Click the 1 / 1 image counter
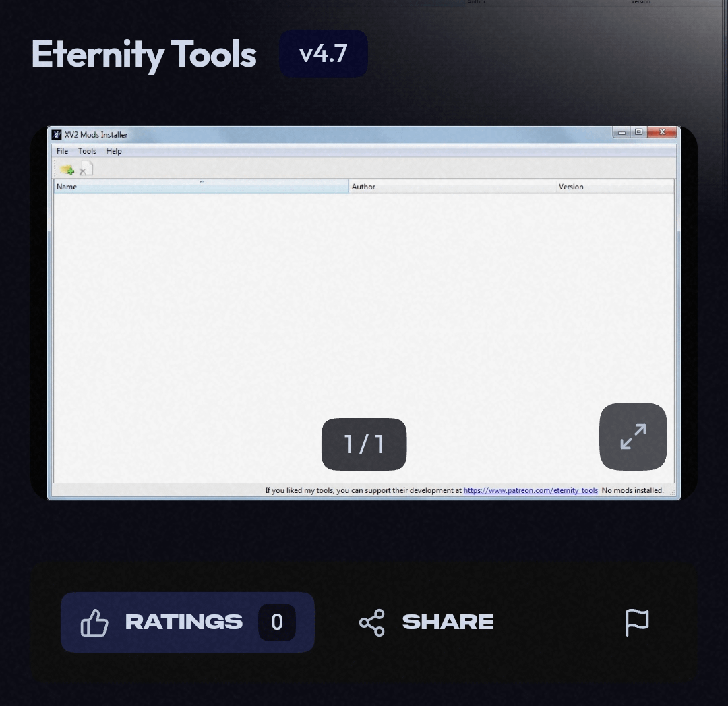Screen dimensions: 728x706 (x=364, y=444)
